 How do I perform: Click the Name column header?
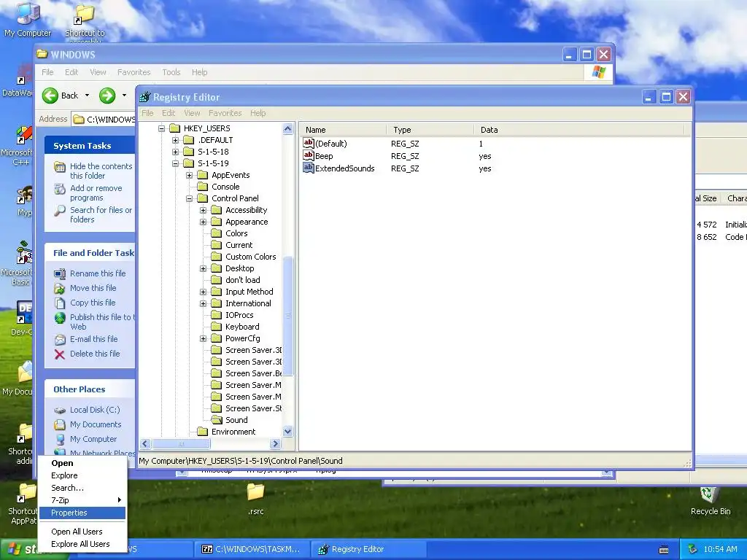click(343, 130)
